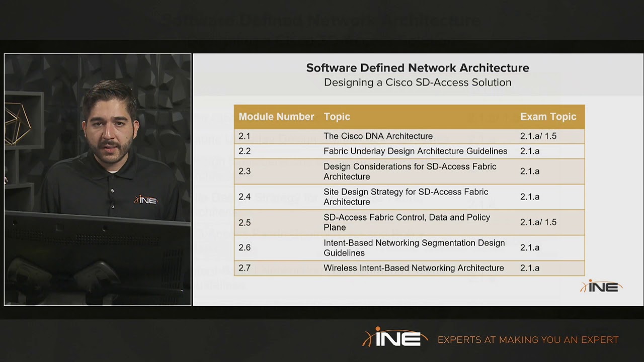The image size is (644, 362).
Task: Select module number cell 2.7
Action: [x=245, y=268]
